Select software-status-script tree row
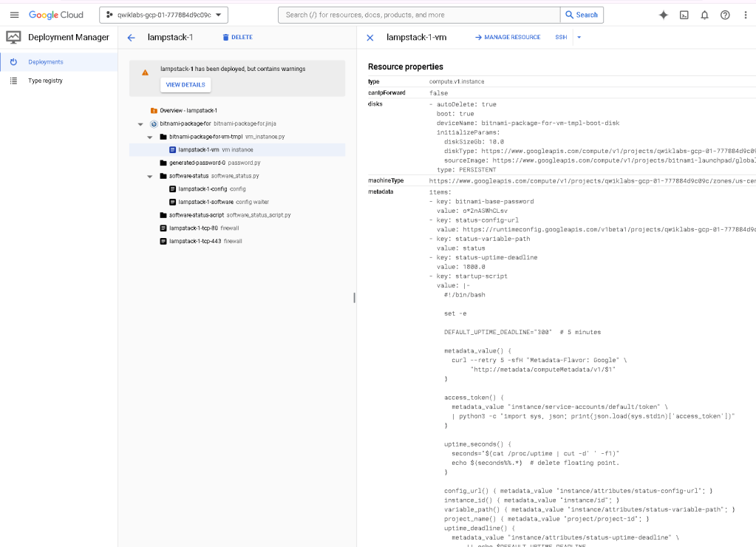The image size is (756, 547). point(237,215)
